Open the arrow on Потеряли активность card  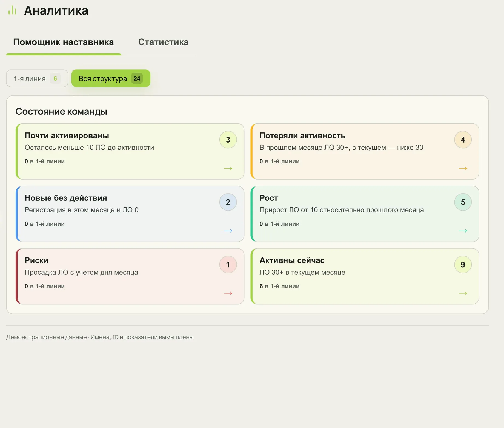[463, 168]
